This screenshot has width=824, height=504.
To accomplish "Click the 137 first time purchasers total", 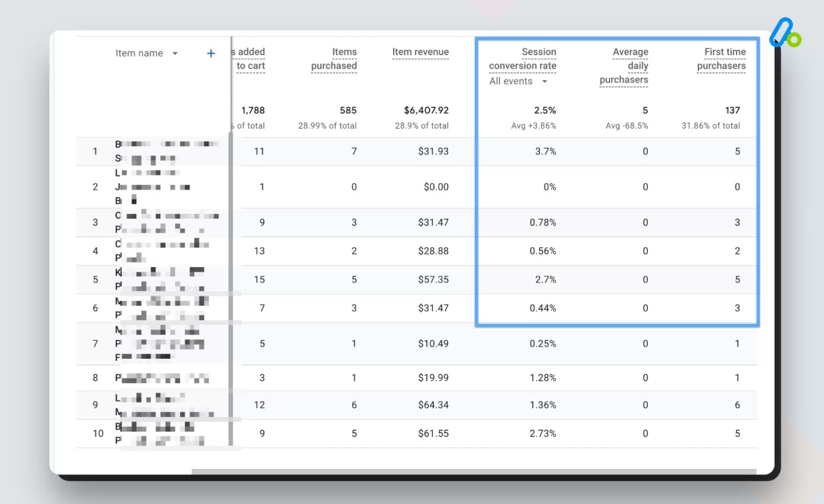I will [732, 110].
